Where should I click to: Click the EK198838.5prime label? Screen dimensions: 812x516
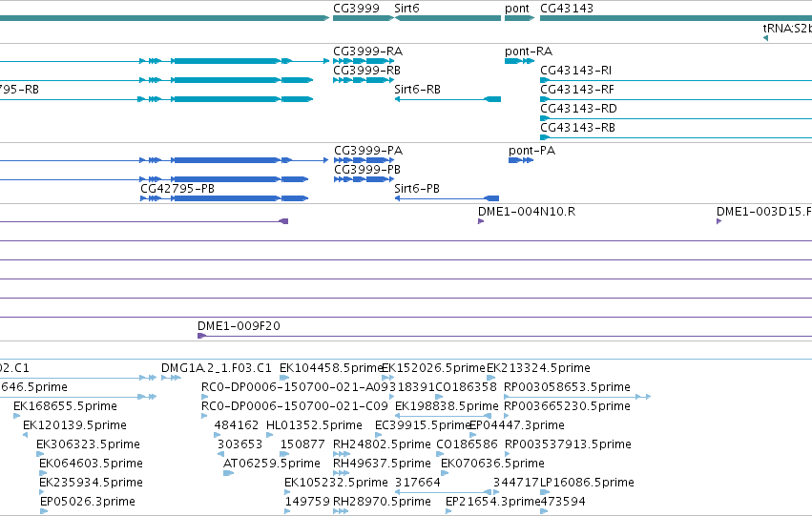click(447, 406)
